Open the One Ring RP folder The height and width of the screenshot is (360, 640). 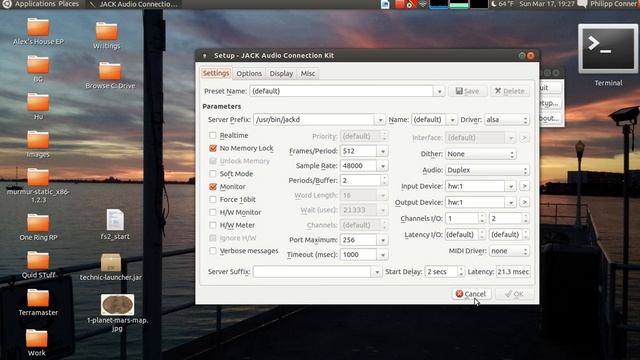(38, 223)
